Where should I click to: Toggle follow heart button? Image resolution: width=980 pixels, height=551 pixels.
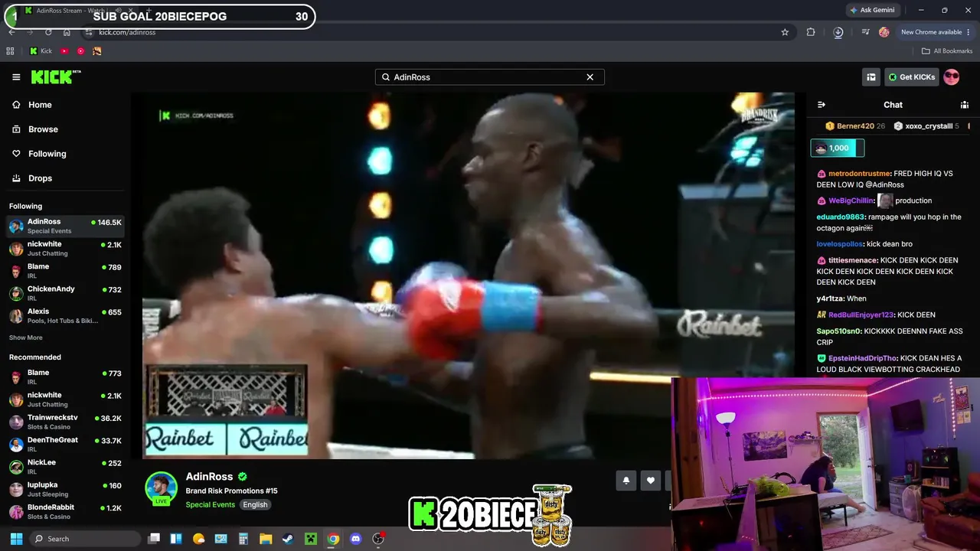[x=650, y=481]
